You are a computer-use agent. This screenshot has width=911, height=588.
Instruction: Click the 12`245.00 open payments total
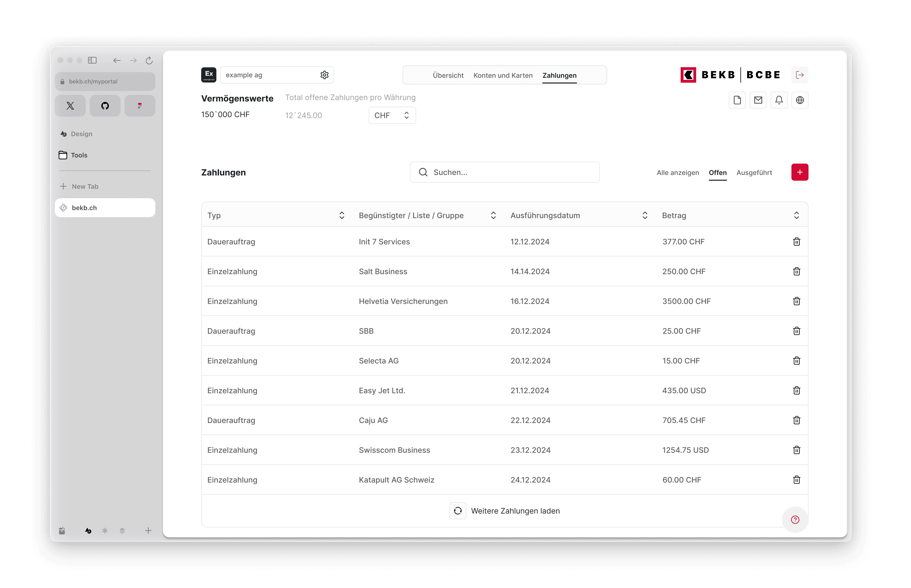coord(303,115)
